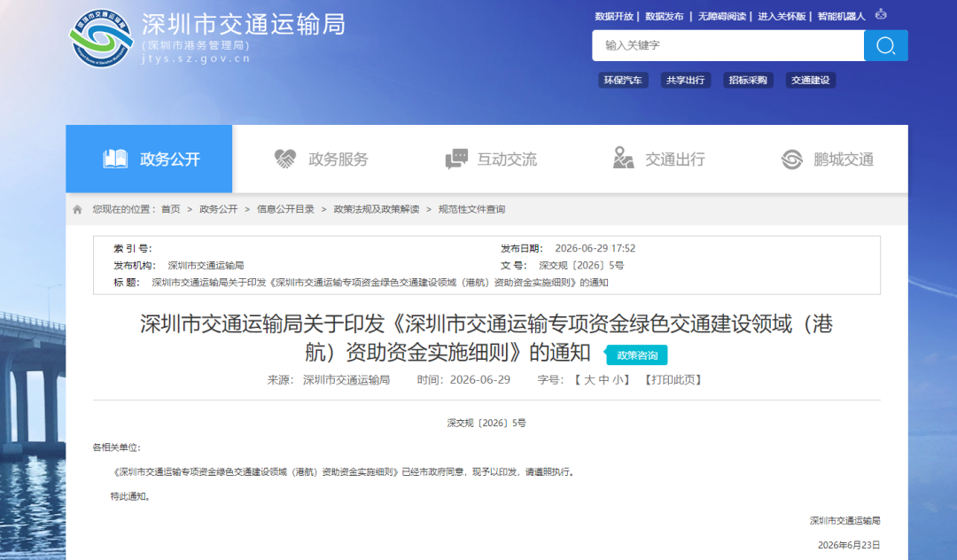
Task: Click the 索引号 label
Action: (132, 248)
